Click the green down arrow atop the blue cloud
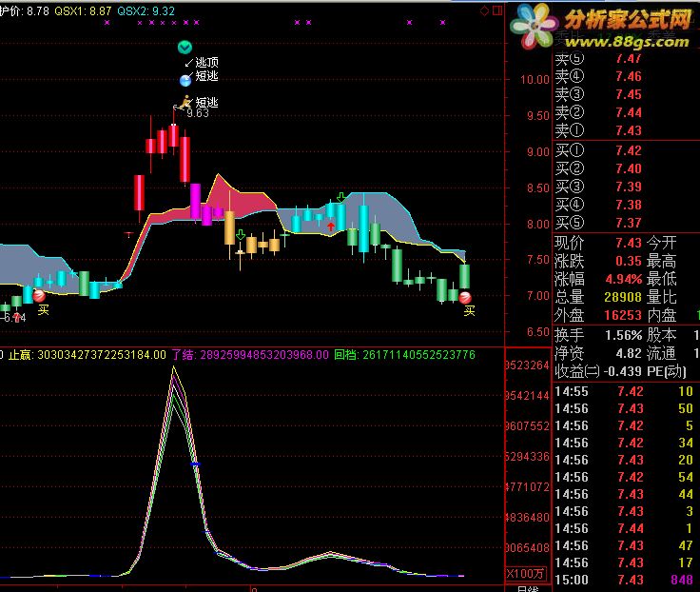 pyautogui.click(x=341, y=197)
